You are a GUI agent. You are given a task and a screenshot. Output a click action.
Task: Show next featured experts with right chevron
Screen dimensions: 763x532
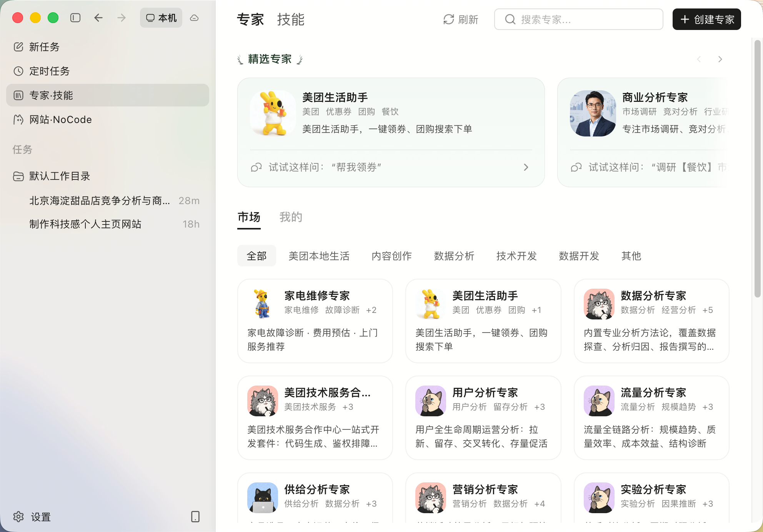720,59
